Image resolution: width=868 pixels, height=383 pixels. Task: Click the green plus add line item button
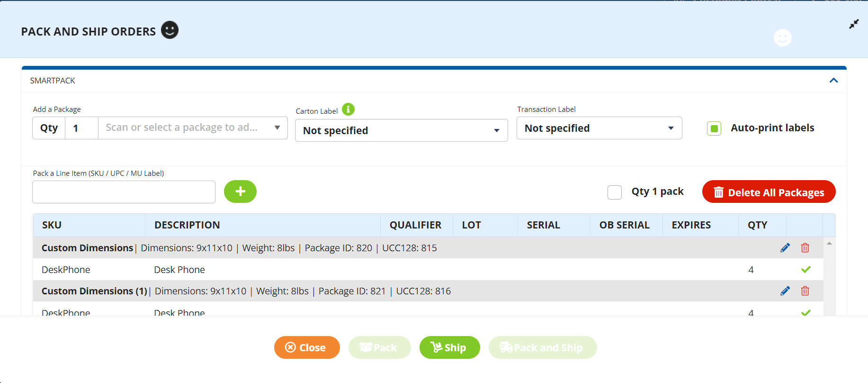[240, 191]
